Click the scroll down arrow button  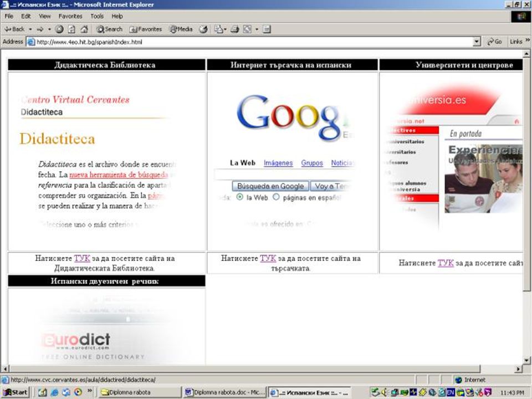pos(526,360)
